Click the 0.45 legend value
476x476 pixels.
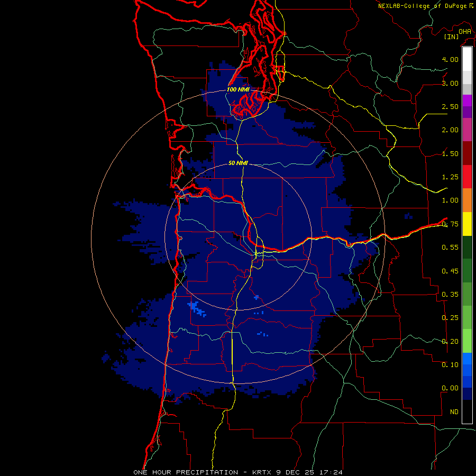[x=450, y=271]
